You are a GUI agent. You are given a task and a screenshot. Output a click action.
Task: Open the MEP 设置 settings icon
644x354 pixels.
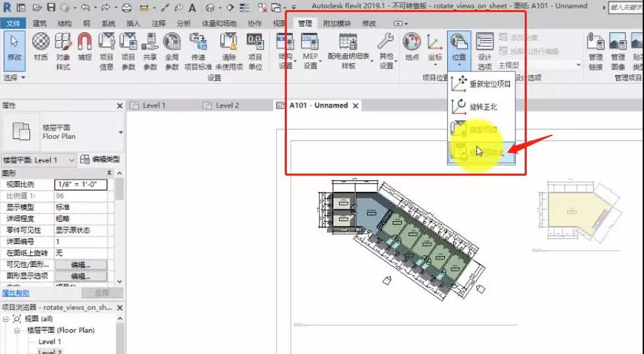310,52
